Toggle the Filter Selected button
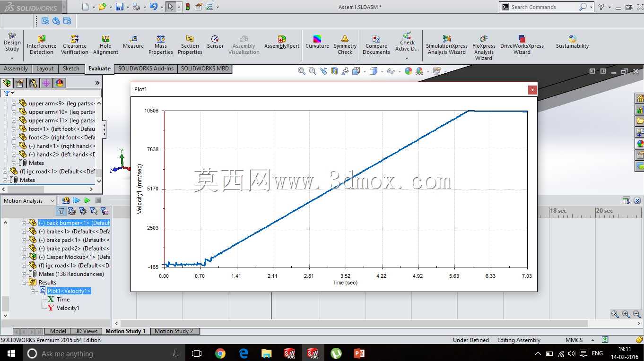 (94, 211)
